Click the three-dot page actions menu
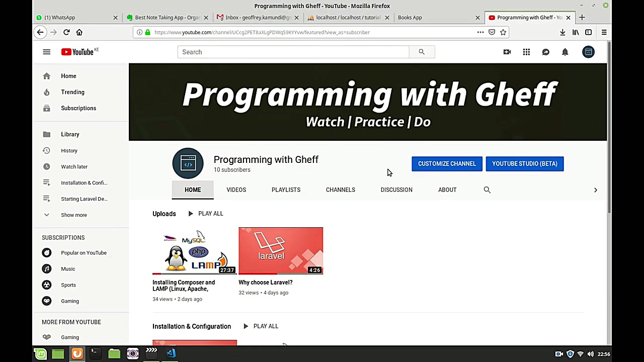This screenshot has width=644, height=362. (x=480, y=32)
